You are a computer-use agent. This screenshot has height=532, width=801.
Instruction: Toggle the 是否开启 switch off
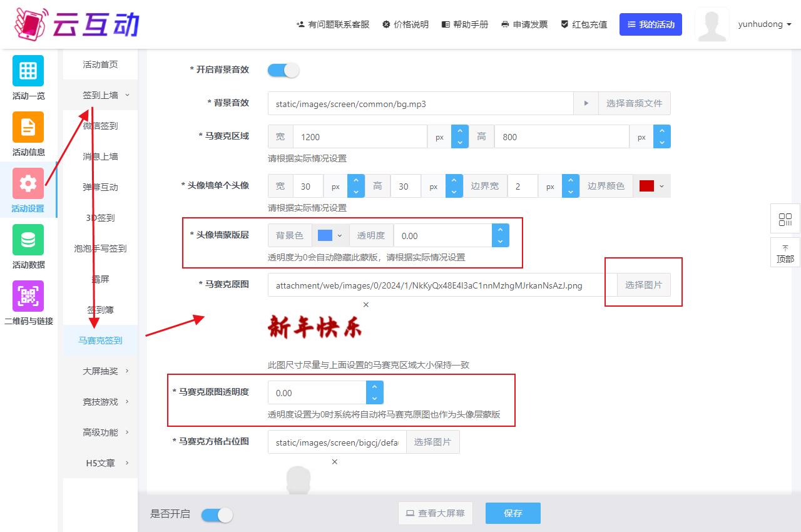point(217,514)
